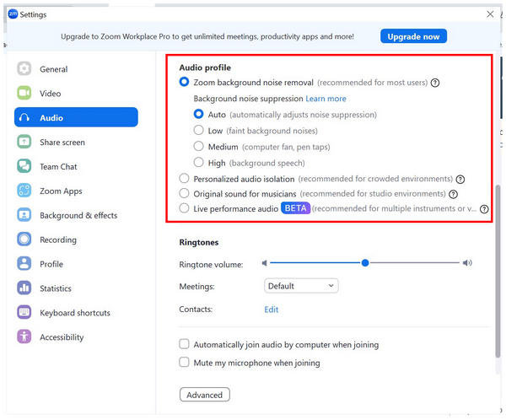Open the Team Chat bubble icon
The height and width of the screenshot is (420, 506).
pyautogui.click(x=24, y=166)
